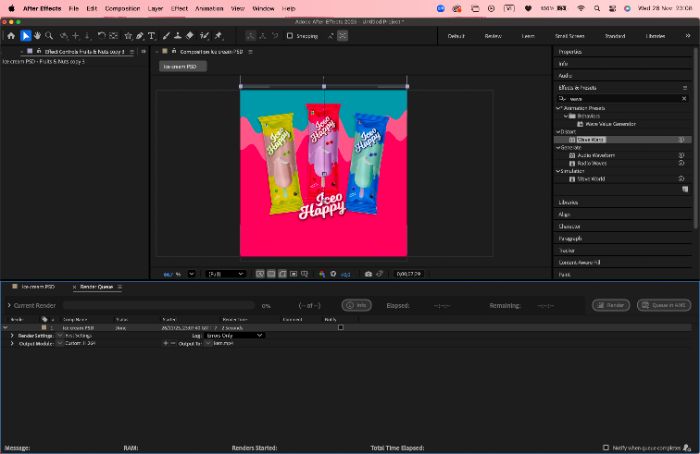This screenshot has height=454, width=700.
Task: Click the snapshot camera icon in viewer
Action: 368,274
